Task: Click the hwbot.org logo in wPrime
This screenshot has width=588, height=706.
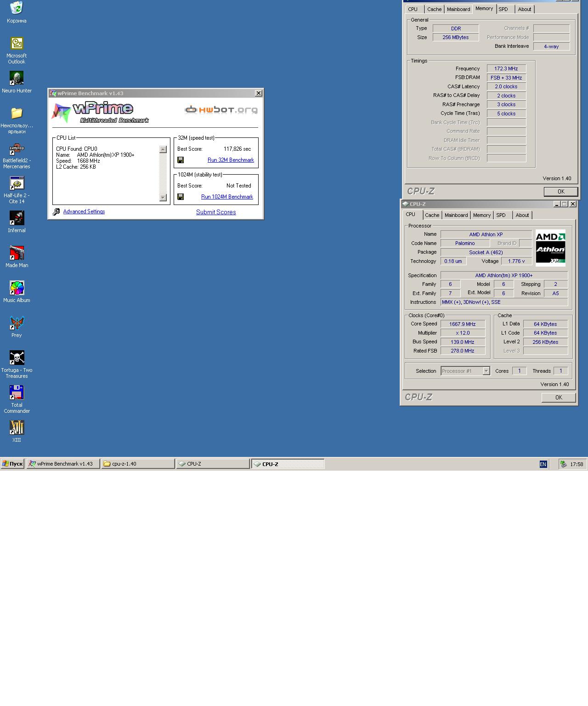Action: (x=221, y=109)
